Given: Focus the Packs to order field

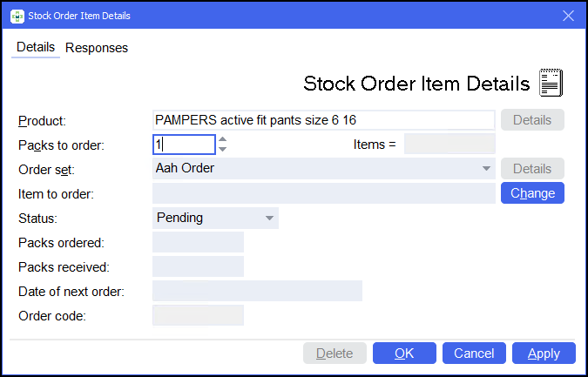Looking at the screenshot, I should (184, 145).
